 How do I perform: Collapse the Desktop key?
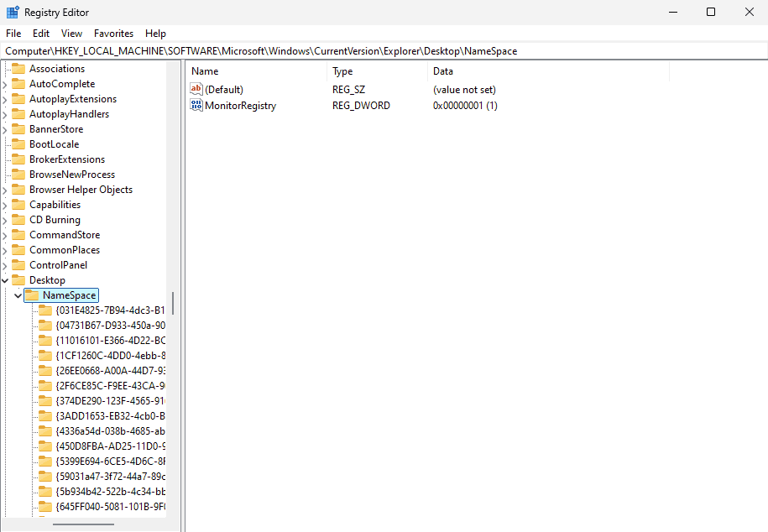5,281
